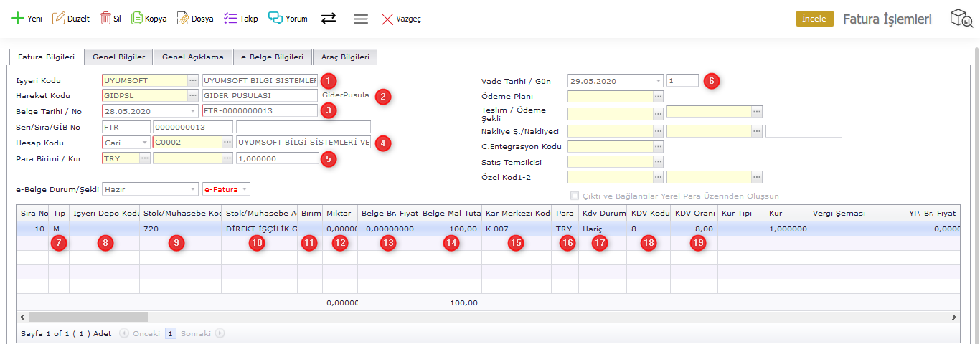This screenshot has height=344, width=980.
Task: Click the Kopya copy icon
Action: [x=136, y=19]
